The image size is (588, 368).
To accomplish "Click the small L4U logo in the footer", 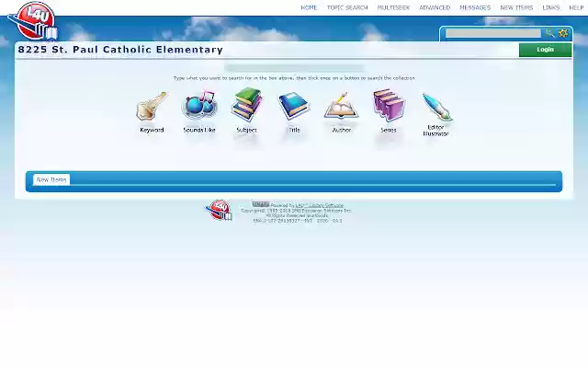I will pos(219,210).
